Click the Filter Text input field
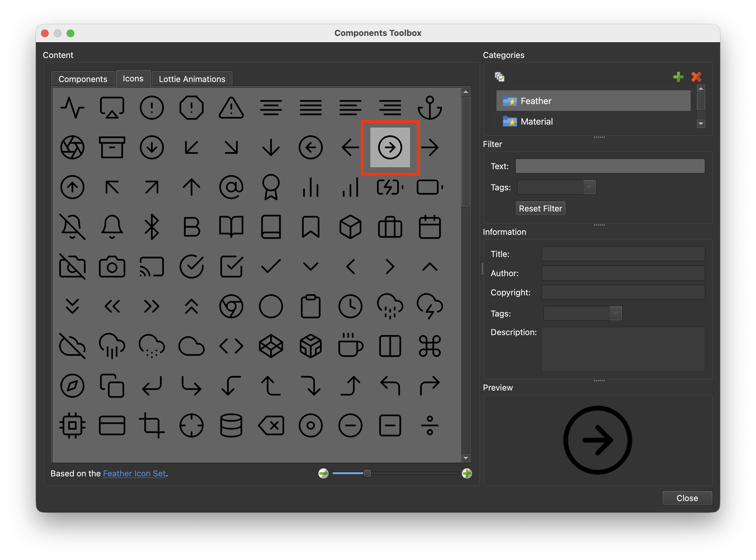This screenshot has height=560, width=756. (x=610, y=166)
